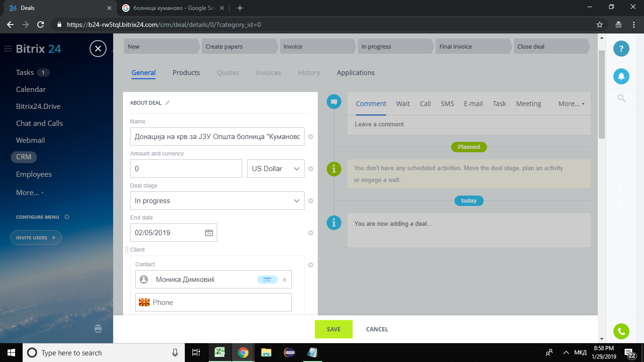Switch to the Products tab
Screen dimensions: 644x362
click(x=186, y=73)
